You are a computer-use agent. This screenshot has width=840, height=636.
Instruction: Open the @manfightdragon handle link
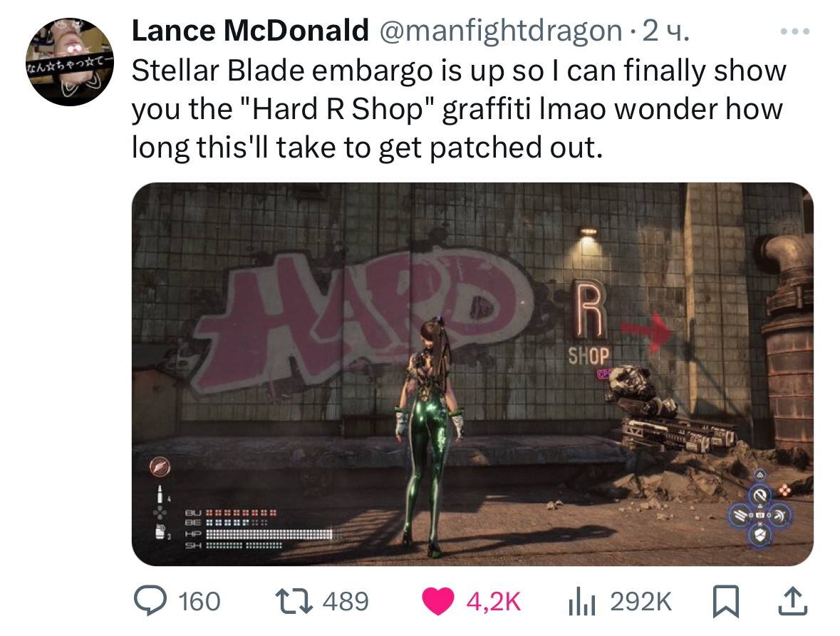click(501, 31)
